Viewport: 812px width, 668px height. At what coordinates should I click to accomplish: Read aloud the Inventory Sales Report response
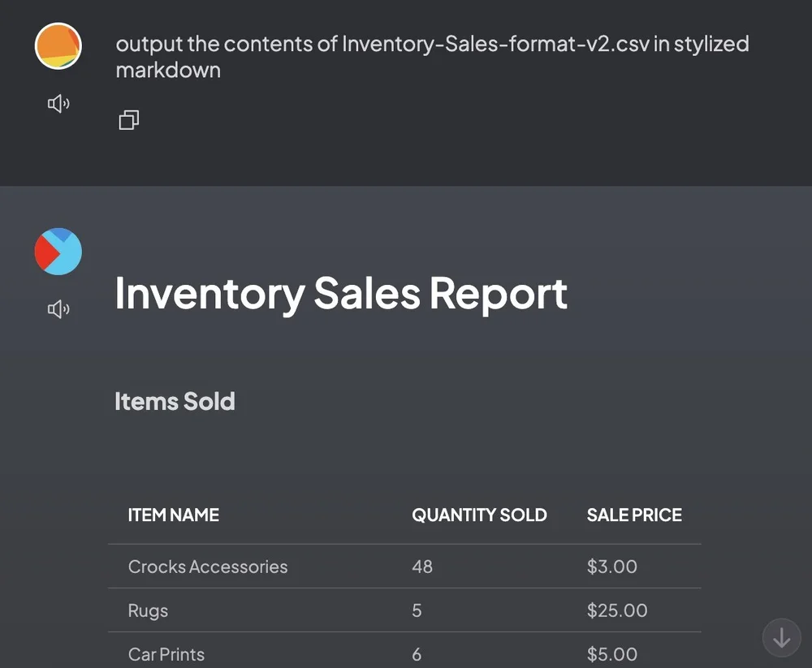tap(58, 309)
